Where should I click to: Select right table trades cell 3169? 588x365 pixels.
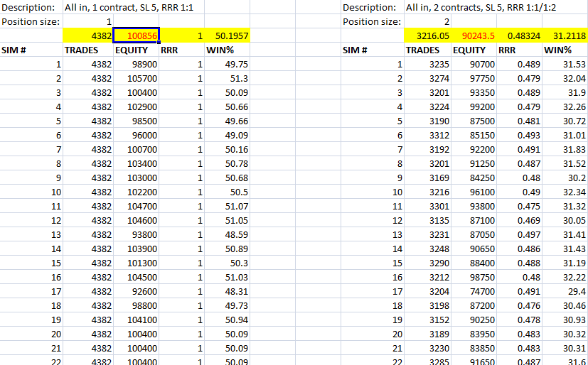coord(428,178)
